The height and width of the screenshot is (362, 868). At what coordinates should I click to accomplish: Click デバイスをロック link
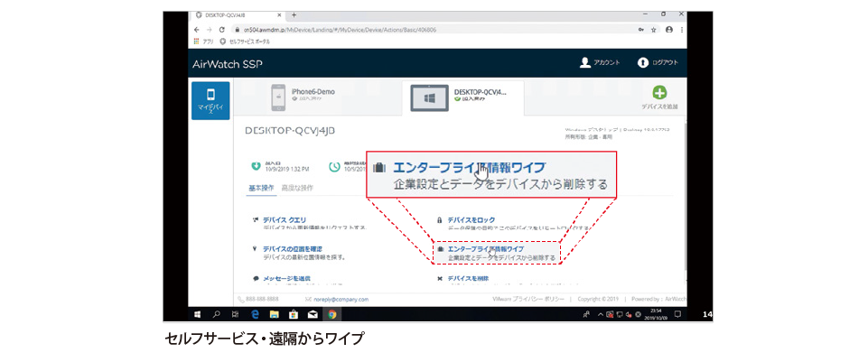coord(471,219)
